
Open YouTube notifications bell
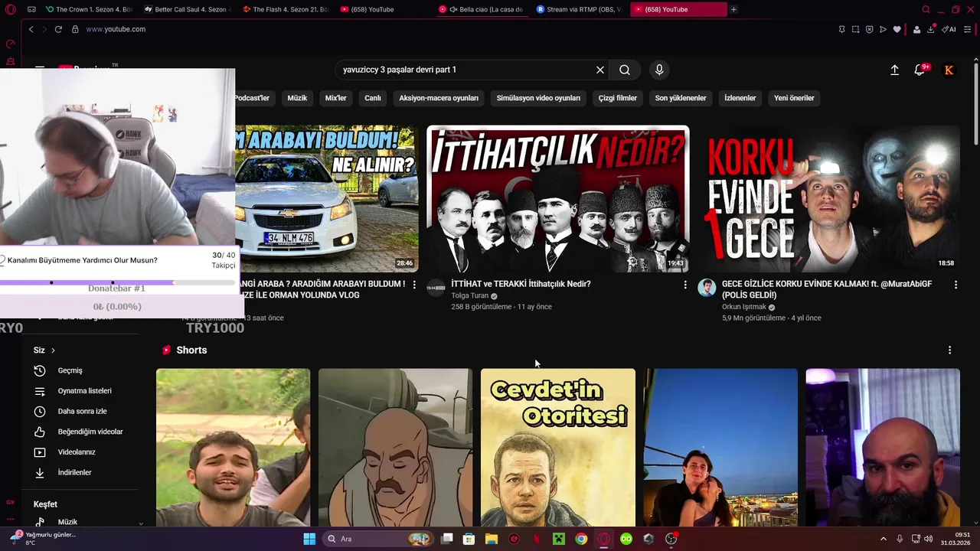coord(920,70)
